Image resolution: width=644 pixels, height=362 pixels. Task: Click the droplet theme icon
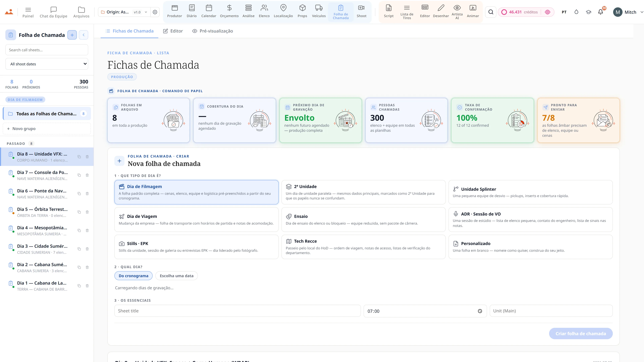point(576,12)
